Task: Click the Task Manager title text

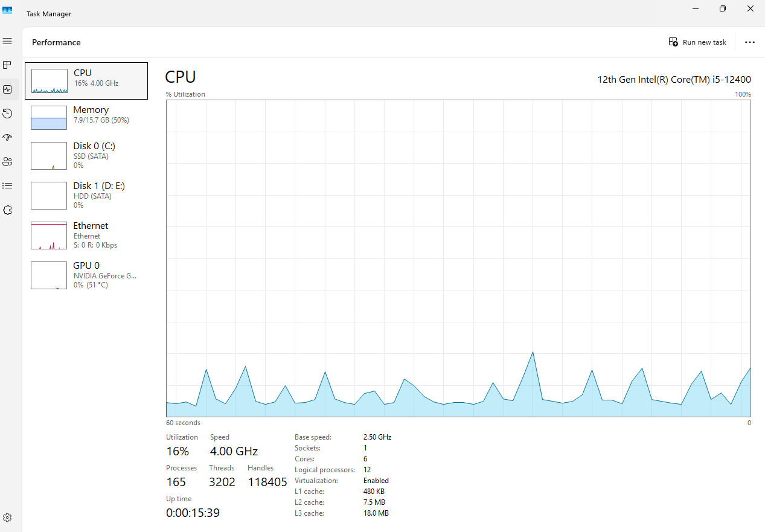Action: [49, 14]
